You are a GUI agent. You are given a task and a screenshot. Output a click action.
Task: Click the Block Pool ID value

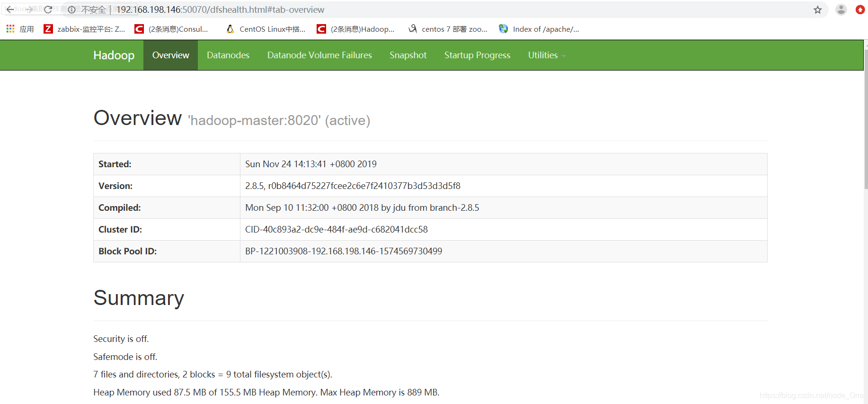coord(344,251)
